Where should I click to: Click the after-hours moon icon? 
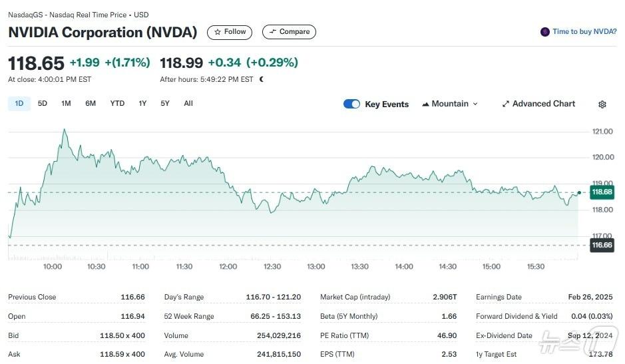(x=262, y=79)
